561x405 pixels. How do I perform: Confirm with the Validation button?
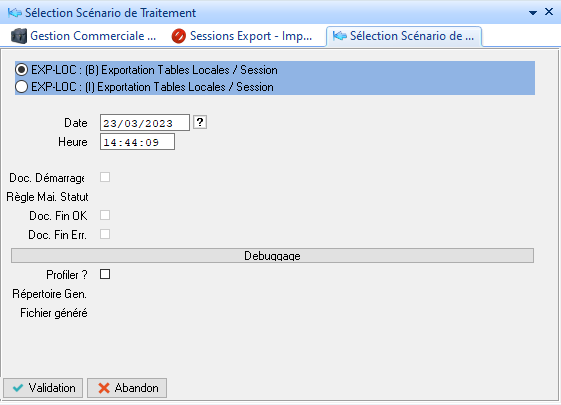(43, 388)
